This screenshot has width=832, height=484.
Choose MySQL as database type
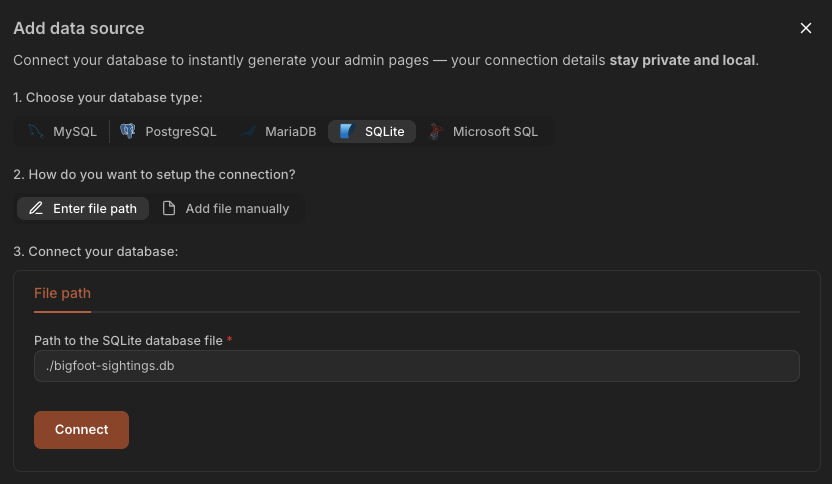[63, 131]
